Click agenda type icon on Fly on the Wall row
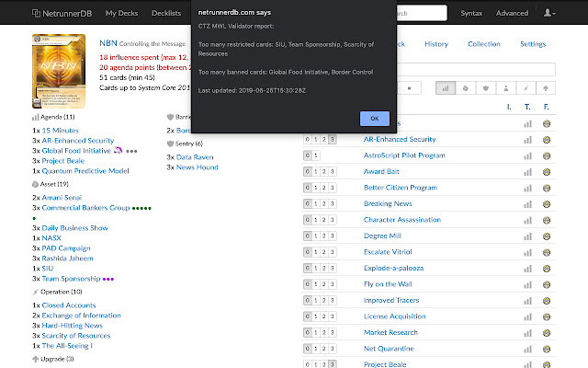 coord(527,284)
